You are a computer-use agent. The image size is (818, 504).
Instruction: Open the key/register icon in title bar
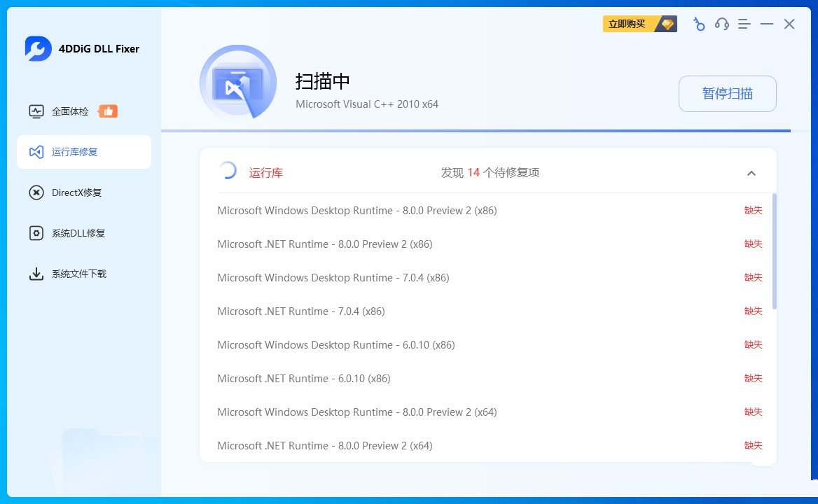click(698, 24)
